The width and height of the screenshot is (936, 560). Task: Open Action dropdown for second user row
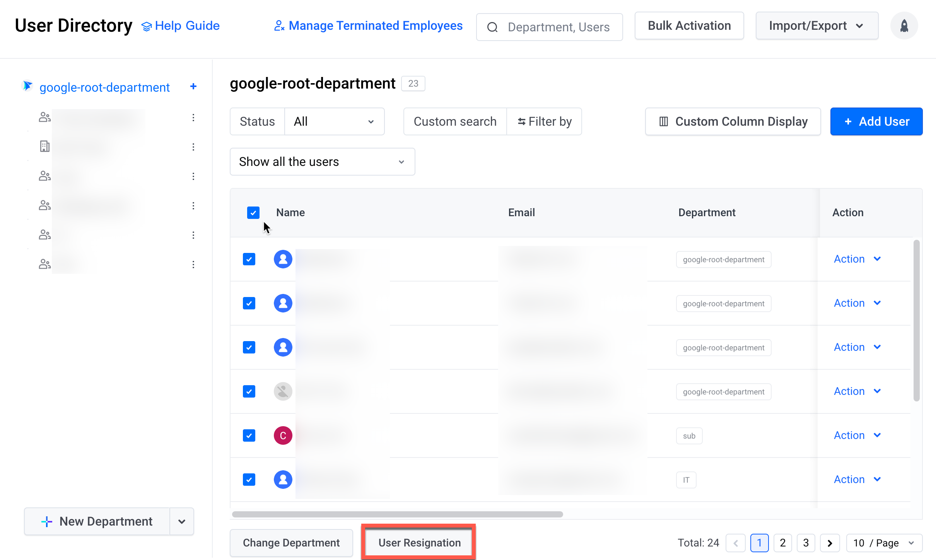(x=857, y=303)
